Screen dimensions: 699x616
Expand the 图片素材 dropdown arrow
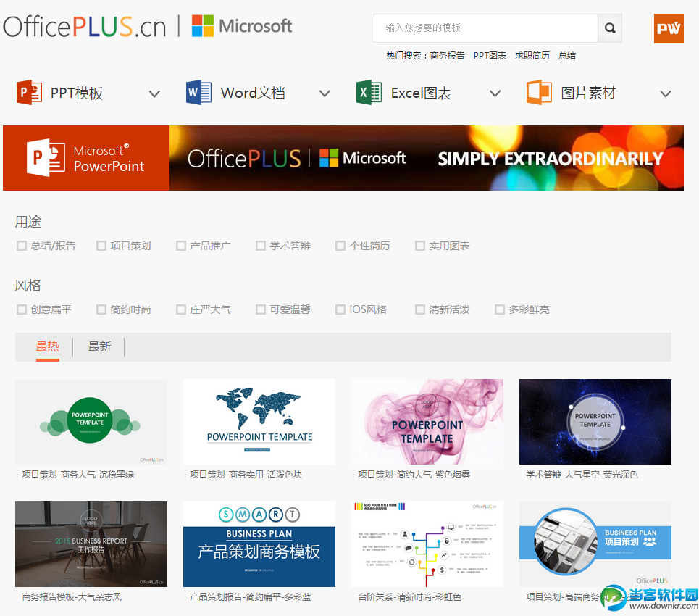(x=665, y=93)
